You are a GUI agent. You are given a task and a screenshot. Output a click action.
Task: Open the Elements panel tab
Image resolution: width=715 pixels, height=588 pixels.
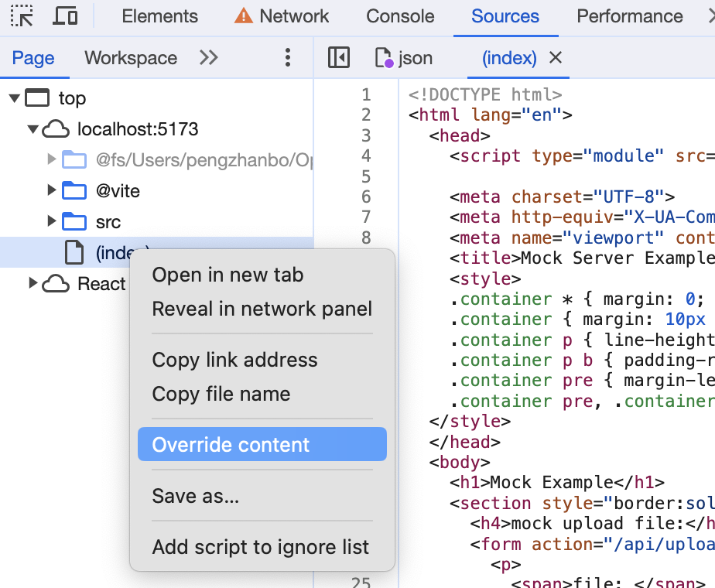159,16
